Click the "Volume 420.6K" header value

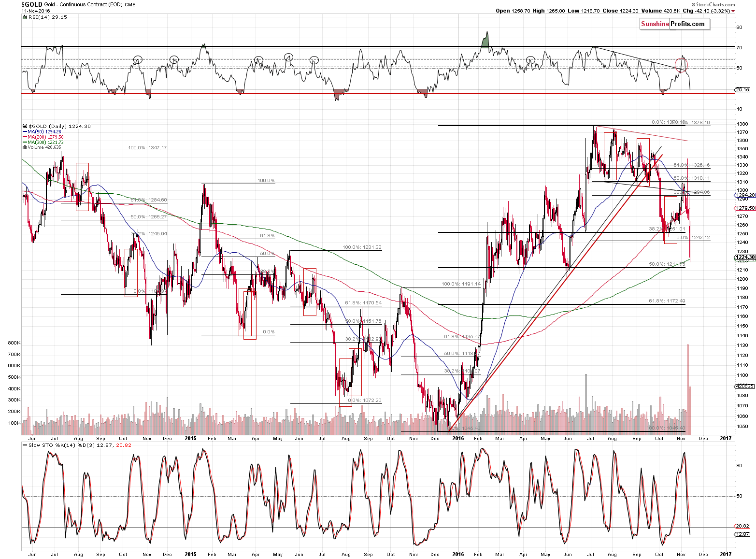661,11
